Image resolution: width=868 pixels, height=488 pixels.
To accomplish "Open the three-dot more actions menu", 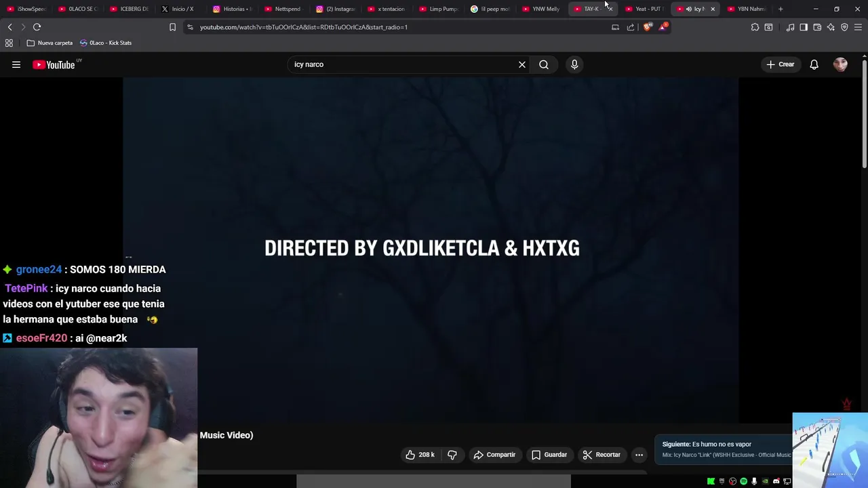I will [639, 455].
